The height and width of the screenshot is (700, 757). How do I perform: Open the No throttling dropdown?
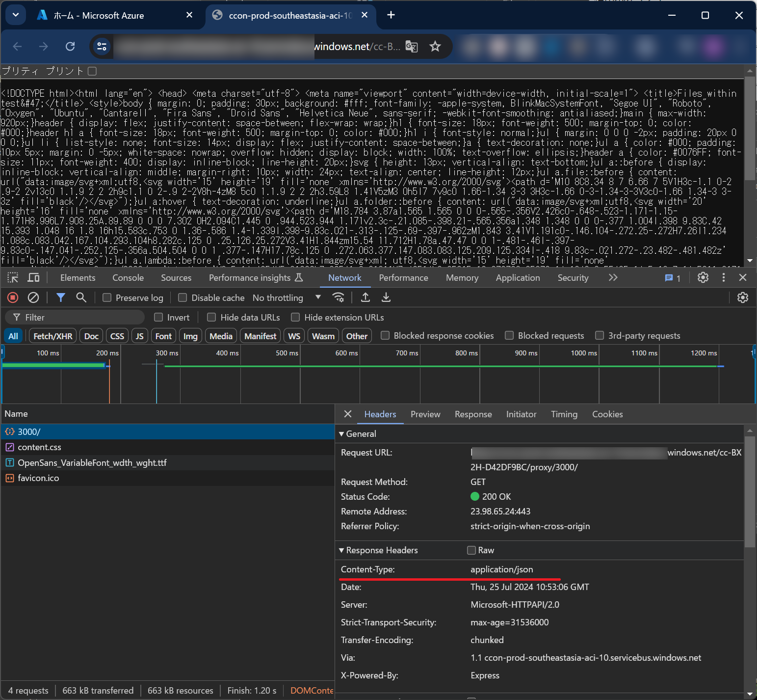coord(287,298)
